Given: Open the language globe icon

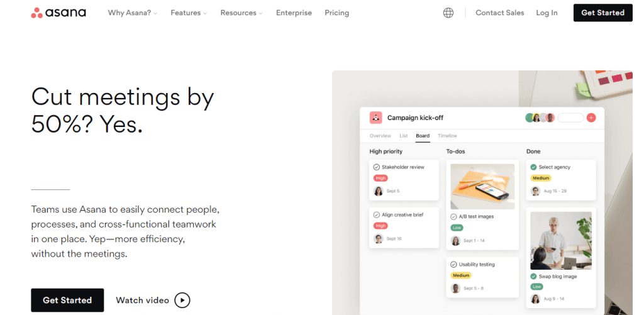Looking at the screenshot, I should point(448,13).
